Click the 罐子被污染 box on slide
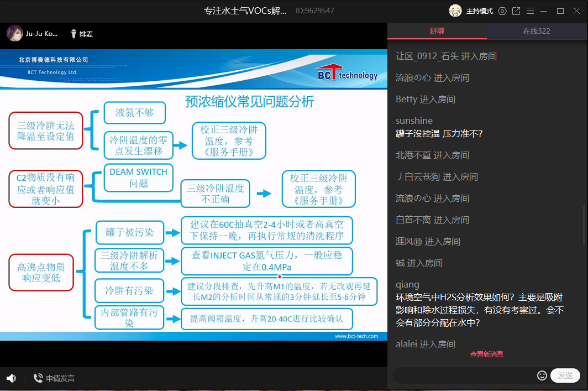588x391 pixels. click(x=130, y=232)
